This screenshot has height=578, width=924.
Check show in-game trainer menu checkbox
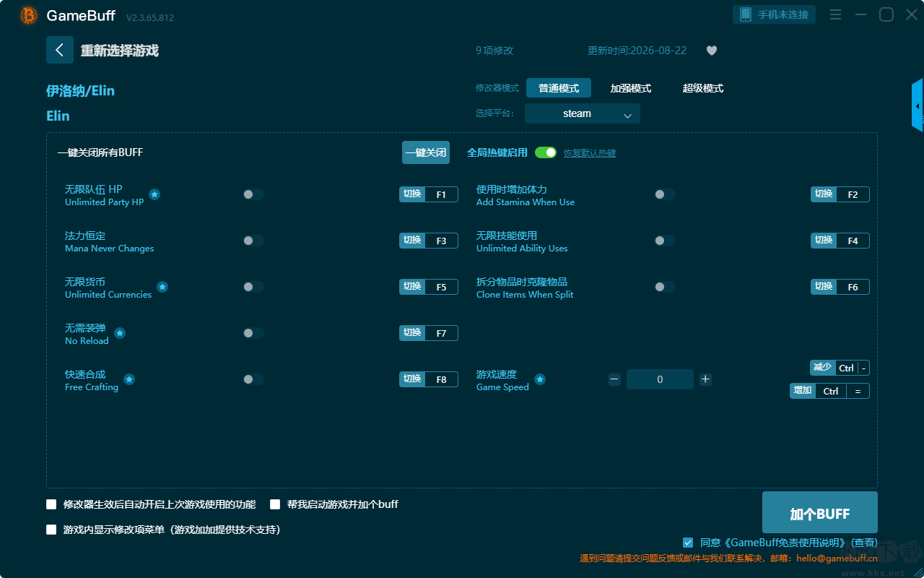[51, 530]
